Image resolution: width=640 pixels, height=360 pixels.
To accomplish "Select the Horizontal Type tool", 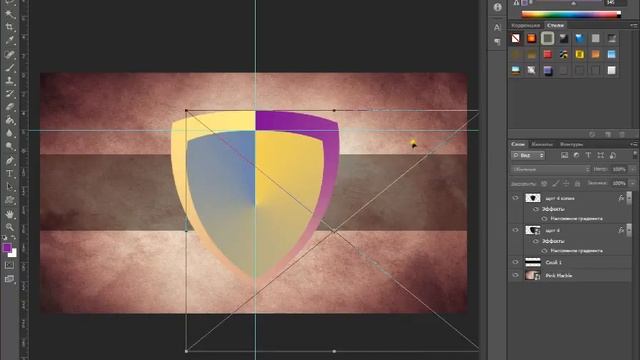I will [x=10, y=173].
